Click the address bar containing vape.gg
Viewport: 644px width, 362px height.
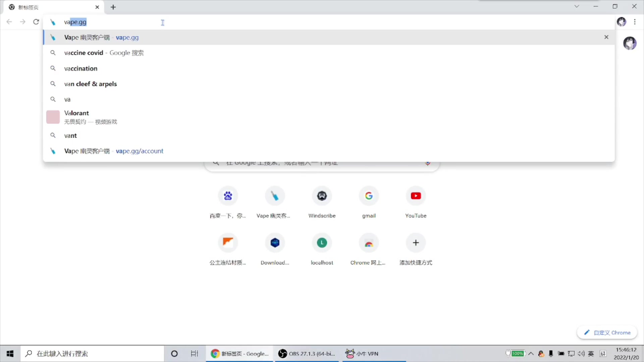click(329, 22)
